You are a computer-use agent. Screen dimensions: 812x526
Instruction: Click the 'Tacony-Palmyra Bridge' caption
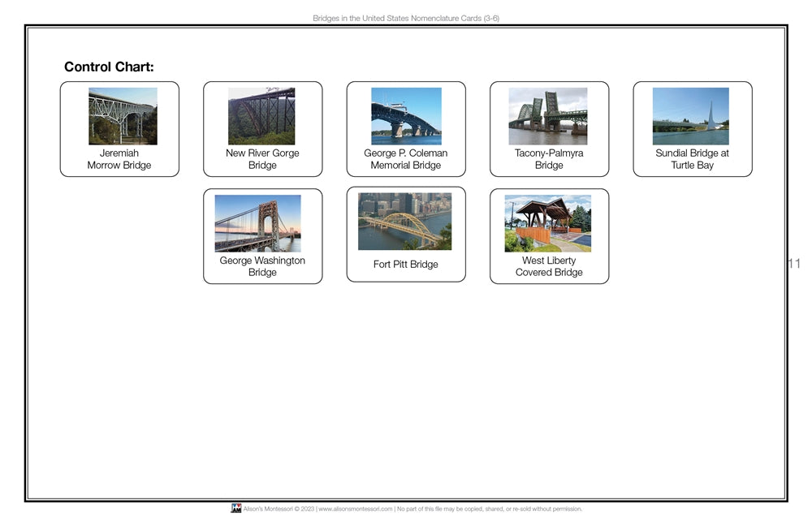(x=549, y=159)
